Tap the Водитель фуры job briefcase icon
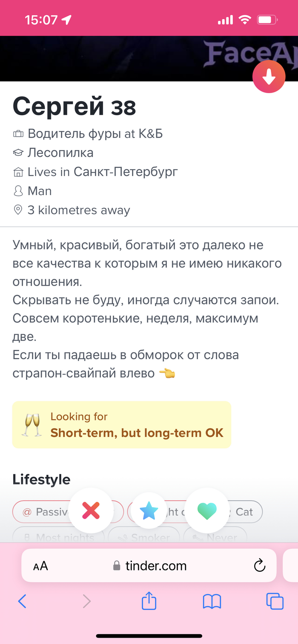The width and height of the screenshot is (298, 644). pyautogui.click(x=18, y=134)
